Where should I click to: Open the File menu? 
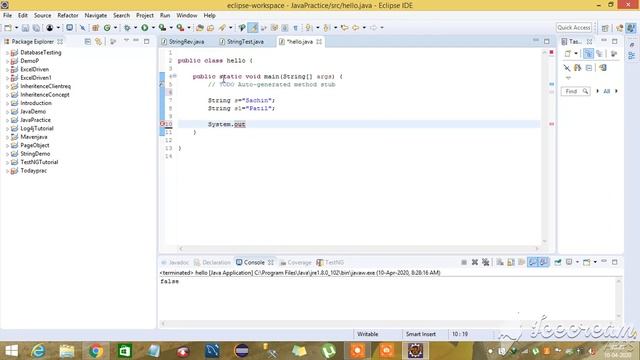(x=7, y=15)
